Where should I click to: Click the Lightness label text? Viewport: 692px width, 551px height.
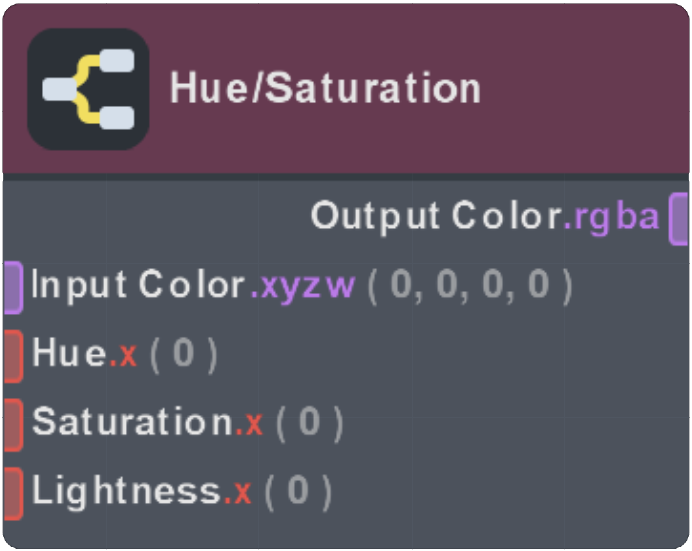click(x=125, y=491)
